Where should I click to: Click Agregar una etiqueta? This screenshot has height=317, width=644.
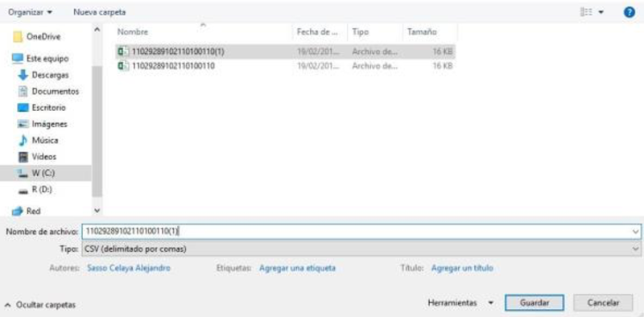[x=297, y=268]
